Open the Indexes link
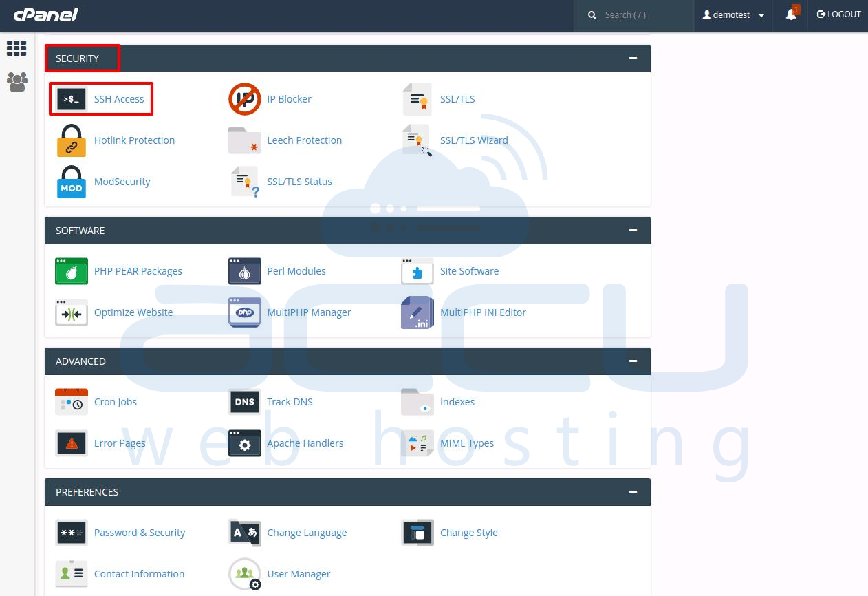The height and width of the screenshot is (596, 868). [x=457, y=402]
